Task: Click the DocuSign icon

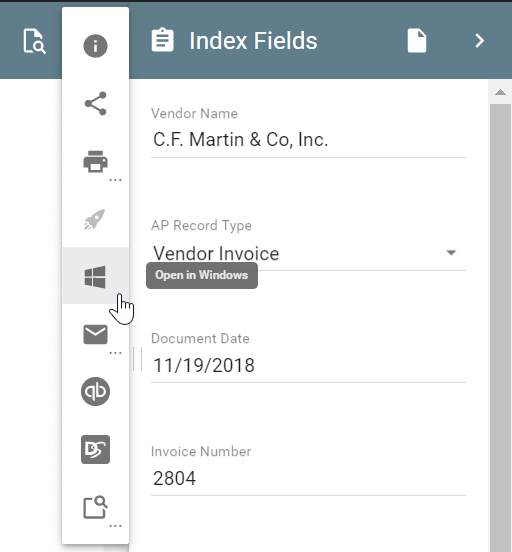Action: click(x=95, y=450)
